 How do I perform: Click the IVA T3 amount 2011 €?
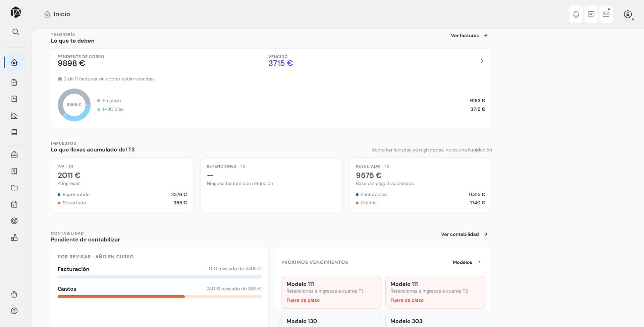[69, 175]
